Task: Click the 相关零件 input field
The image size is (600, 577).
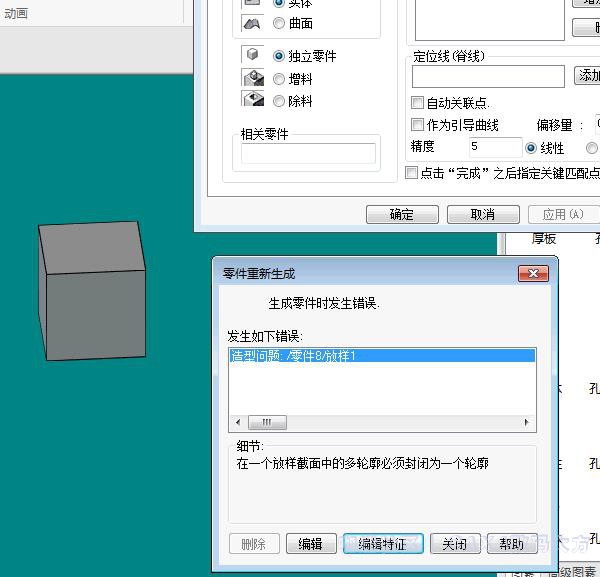Action: (x=308, y=153)
